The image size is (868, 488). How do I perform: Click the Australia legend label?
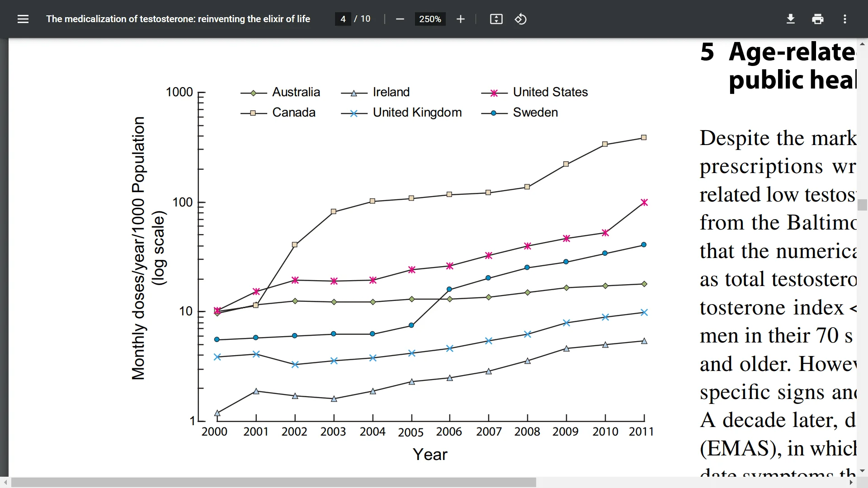pyautogui.click(x=296, y=92)
